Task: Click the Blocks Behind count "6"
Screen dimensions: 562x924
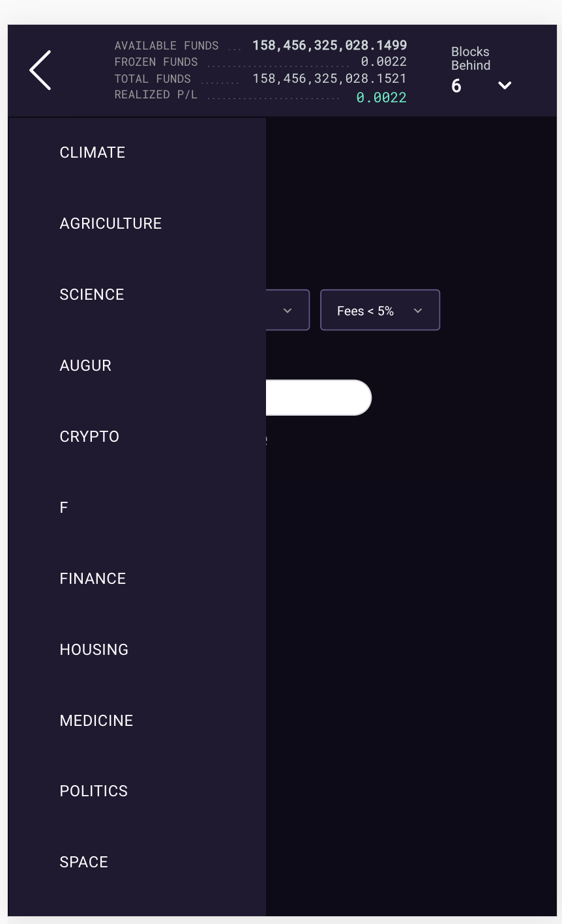Action: click(457, 85)
